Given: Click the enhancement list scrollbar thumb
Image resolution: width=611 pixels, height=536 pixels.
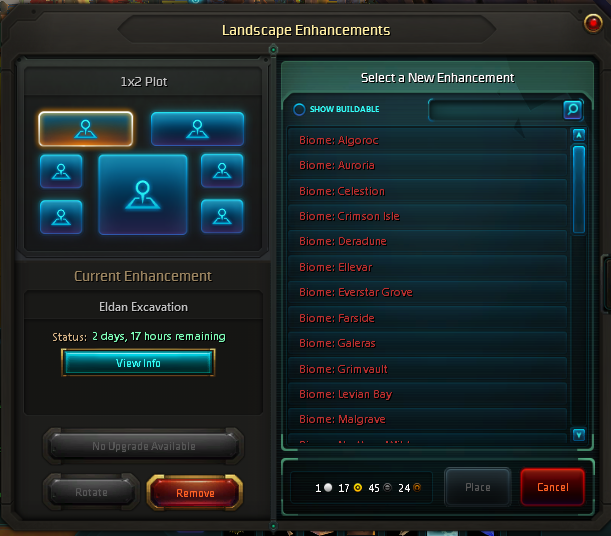Looking at the screenshot, I should (579, 190).
